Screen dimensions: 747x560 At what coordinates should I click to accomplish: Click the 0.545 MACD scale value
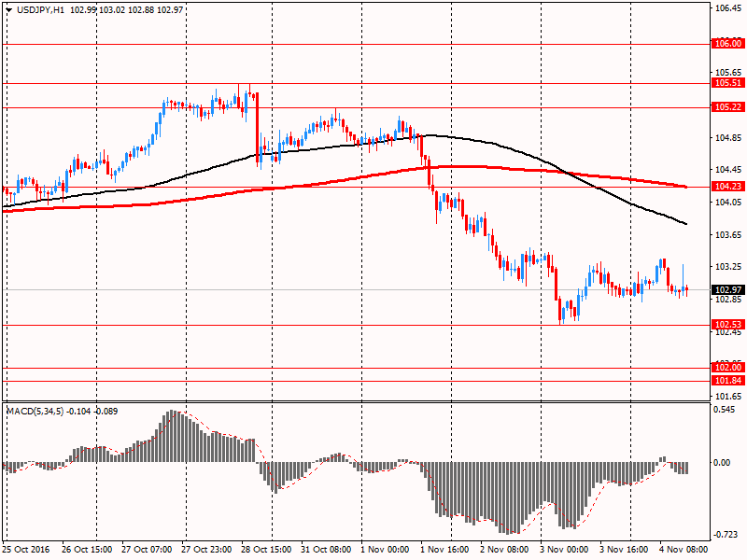tap(725, 410)
